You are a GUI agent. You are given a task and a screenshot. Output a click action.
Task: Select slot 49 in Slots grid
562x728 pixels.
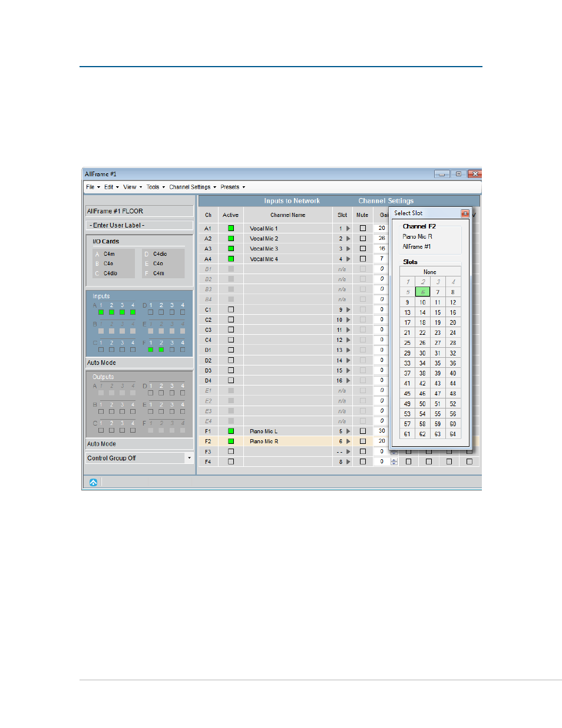coord(407,404)
